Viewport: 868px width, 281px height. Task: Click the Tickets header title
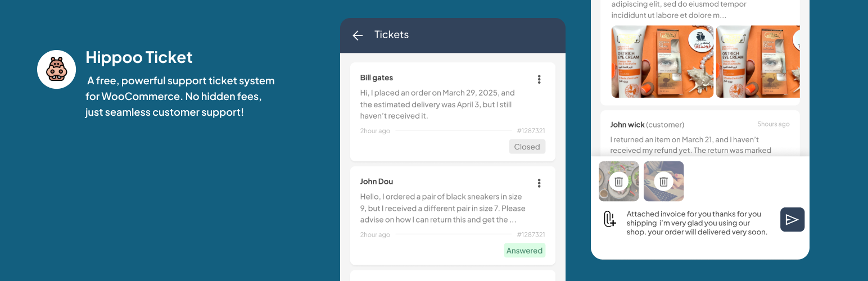click(x=391, y=35)
